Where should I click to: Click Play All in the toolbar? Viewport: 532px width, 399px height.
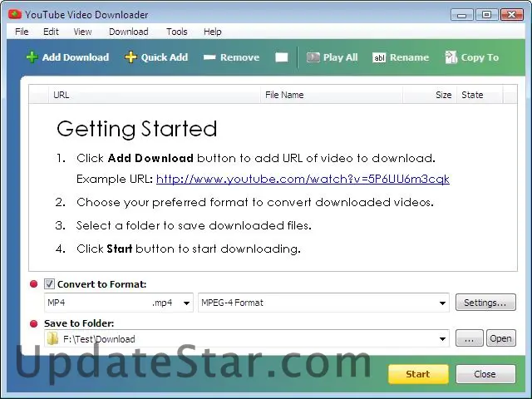tap(332, 57)
